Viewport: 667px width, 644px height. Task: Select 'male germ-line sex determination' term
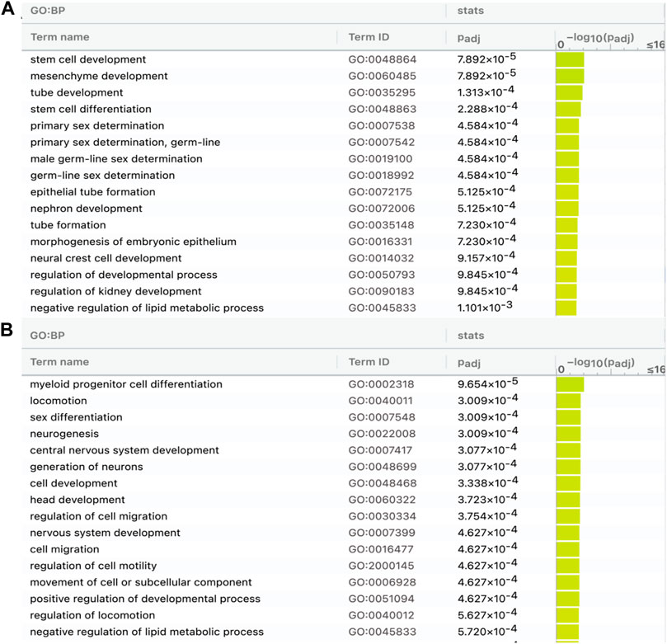pos(116,159)
